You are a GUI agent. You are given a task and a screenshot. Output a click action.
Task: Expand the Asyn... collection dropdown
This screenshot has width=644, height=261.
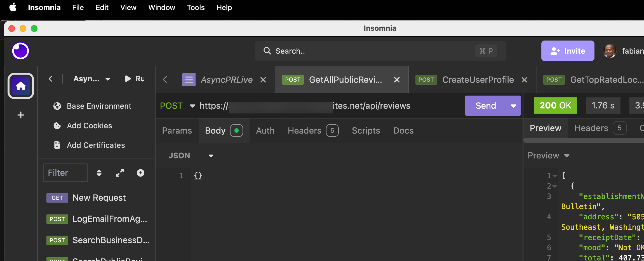(x=92, y=79)
